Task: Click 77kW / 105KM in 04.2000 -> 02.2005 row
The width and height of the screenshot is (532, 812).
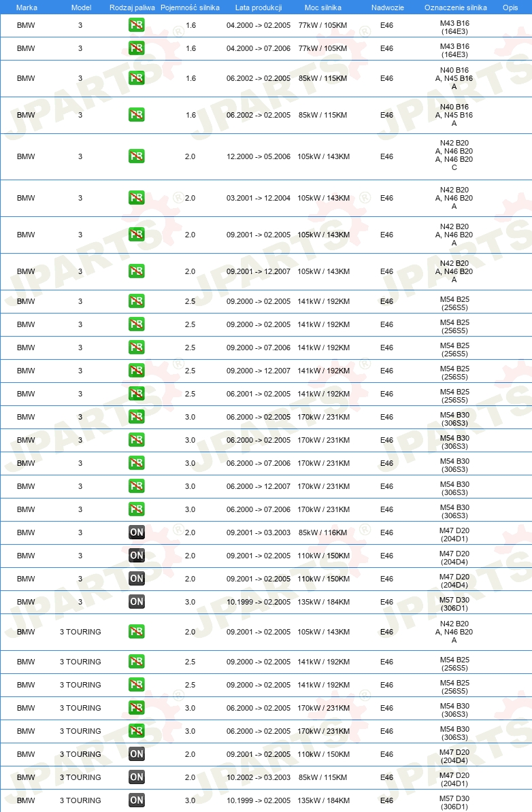Action: tap(322, 25)
